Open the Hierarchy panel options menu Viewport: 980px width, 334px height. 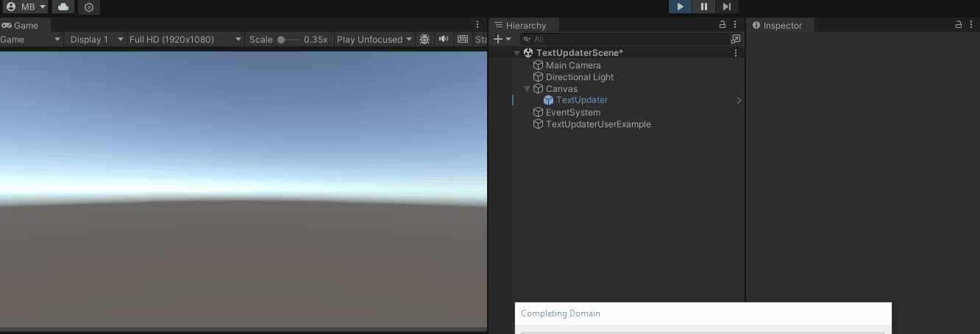click(735, 25)
